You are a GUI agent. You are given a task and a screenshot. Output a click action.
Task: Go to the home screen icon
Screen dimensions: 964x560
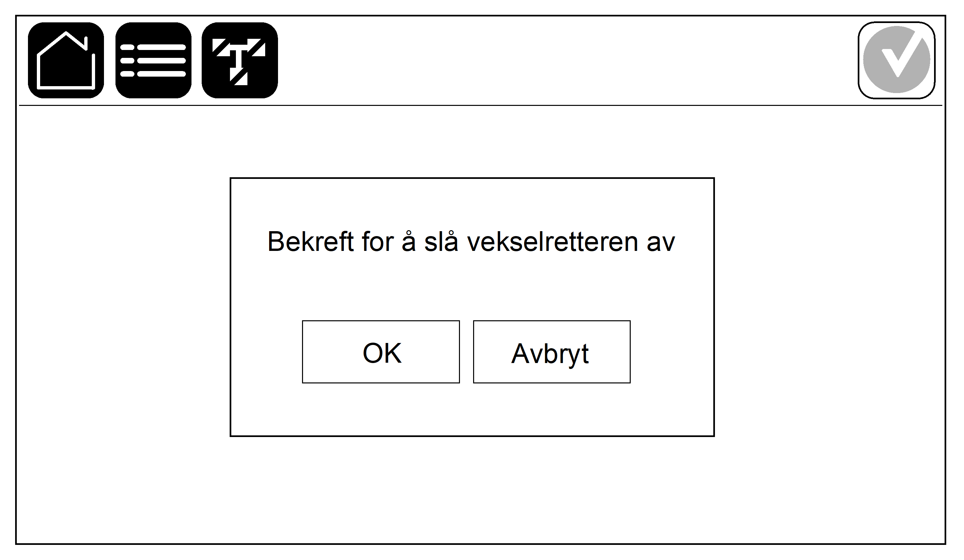(66, 61)
